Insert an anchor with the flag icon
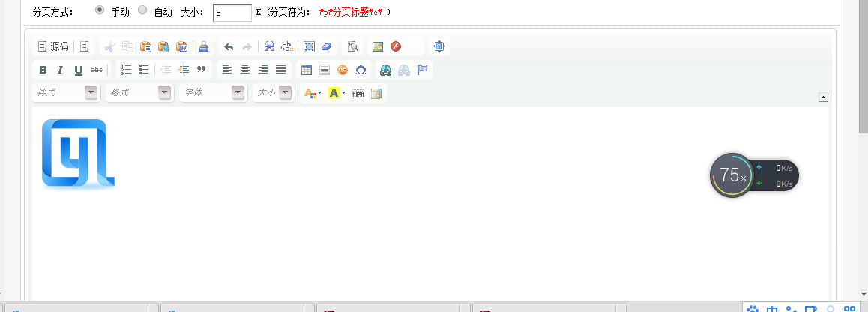The image size is (868, 312). pos(422,70)
